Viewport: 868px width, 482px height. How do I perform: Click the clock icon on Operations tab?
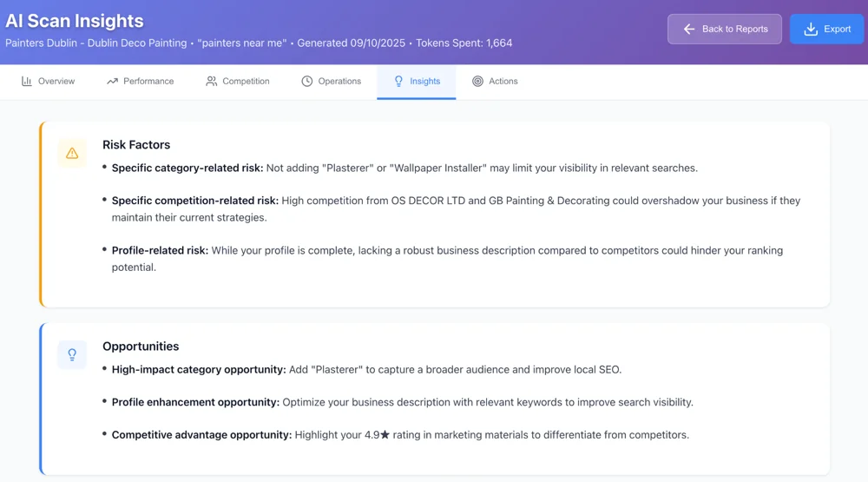click(x=307, y=82)
